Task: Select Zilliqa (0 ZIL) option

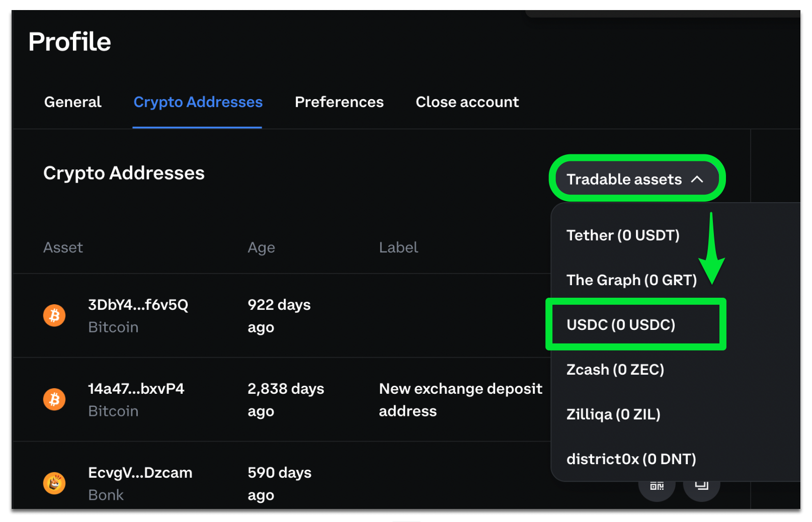Action: pyautogui.click(x=613, y=414)
